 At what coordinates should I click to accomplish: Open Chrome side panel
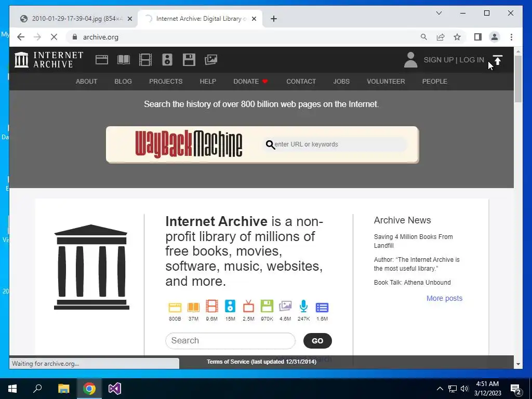pyautogui.click(x=478, y=37)
